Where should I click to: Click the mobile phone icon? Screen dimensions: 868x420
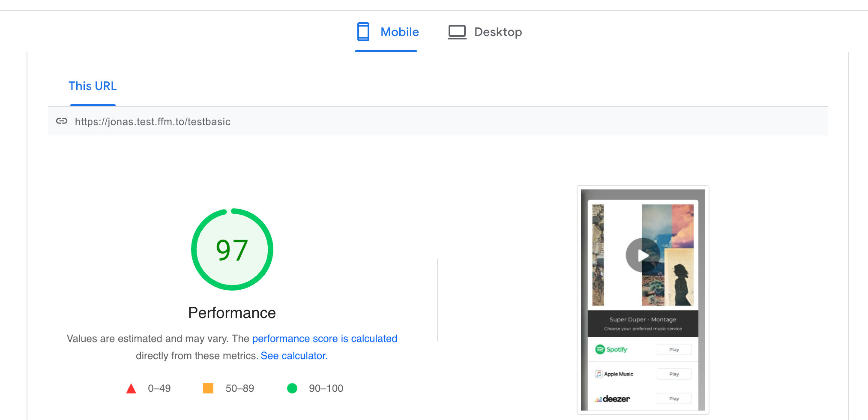point(363,32)
